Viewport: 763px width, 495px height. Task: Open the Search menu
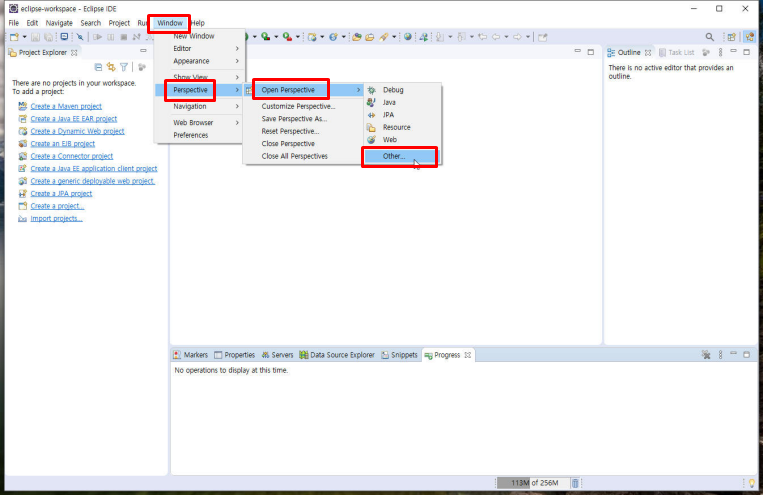pyautogui.click(x=91, y=23)
